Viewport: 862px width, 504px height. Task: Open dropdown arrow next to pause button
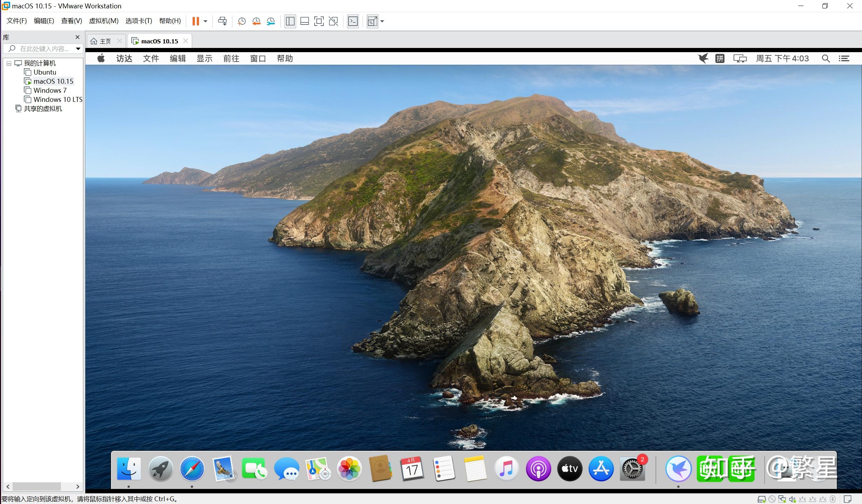coord(205,21)
